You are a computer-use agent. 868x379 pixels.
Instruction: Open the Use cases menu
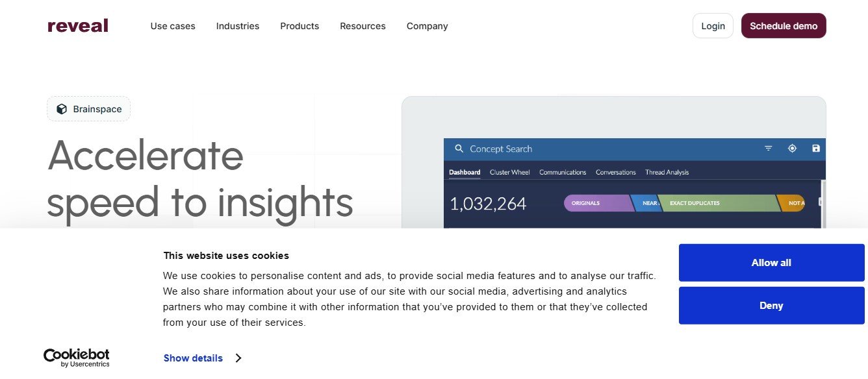(173, 26)
